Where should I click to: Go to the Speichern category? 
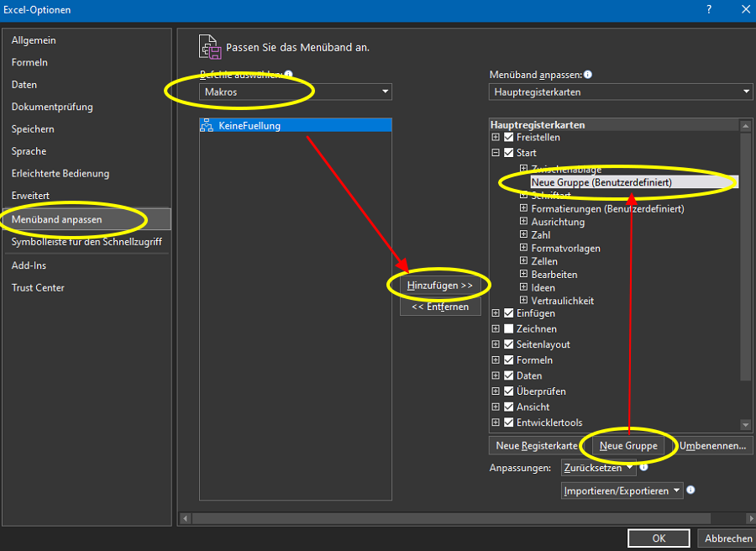(87, 129)
